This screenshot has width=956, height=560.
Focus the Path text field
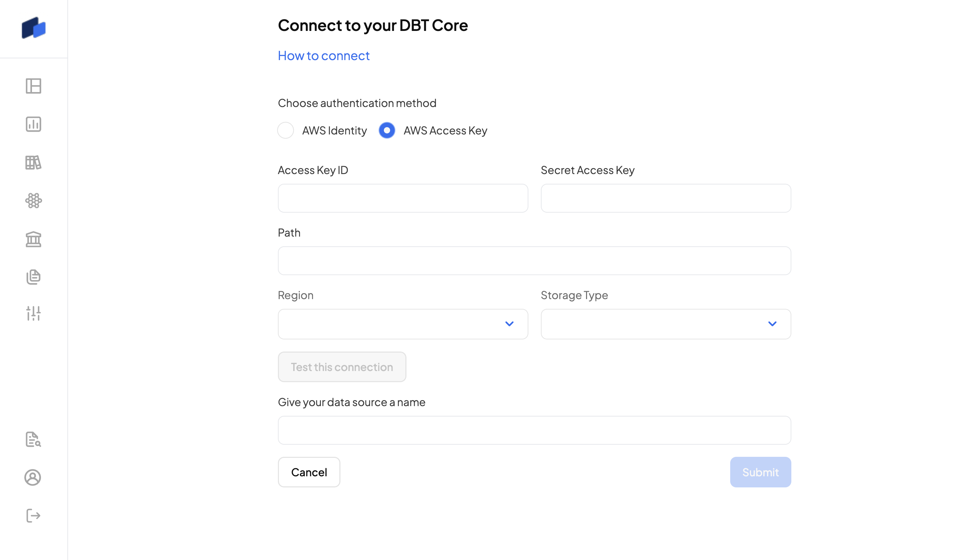click(x=534, y=261)
